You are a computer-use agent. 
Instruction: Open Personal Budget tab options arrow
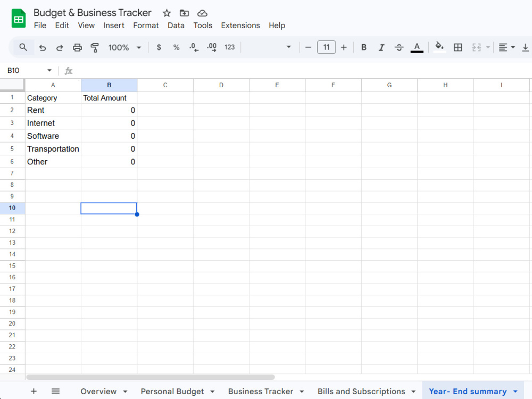[x=212, y=392]
